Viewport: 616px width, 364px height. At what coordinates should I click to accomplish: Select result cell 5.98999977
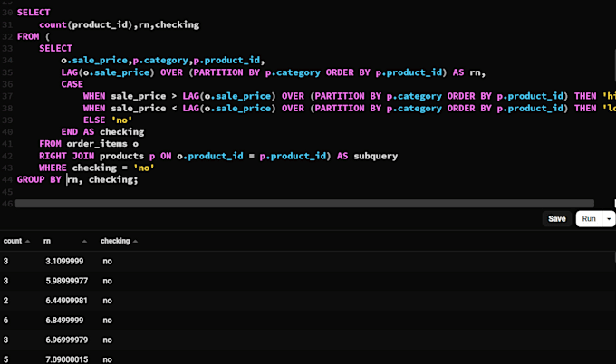[67, 281]
